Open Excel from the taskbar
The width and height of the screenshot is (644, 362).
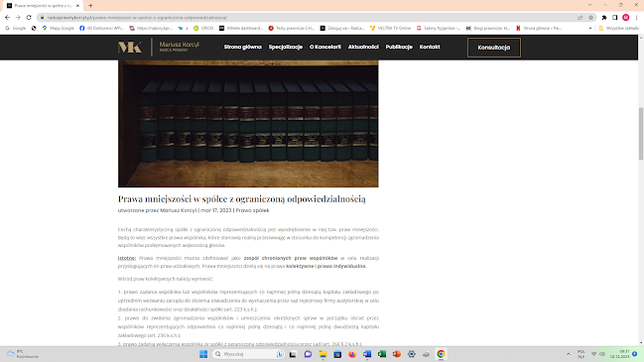(x=382, y=354)
